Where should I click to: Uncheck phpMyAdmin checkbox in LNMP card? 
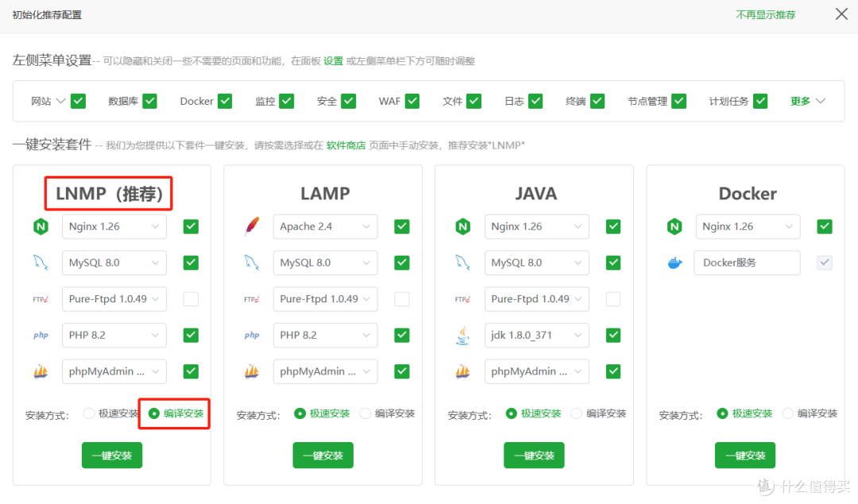point(191,371)
